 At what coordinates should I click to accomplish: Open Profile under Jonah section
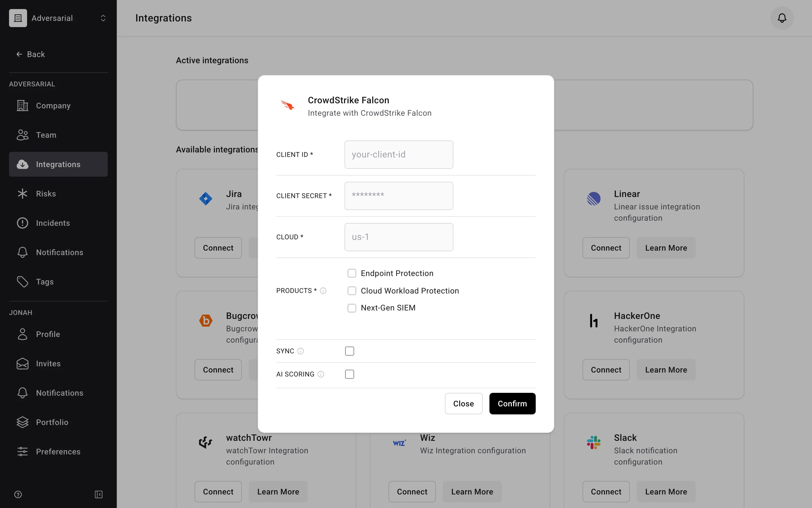point(58,334)
